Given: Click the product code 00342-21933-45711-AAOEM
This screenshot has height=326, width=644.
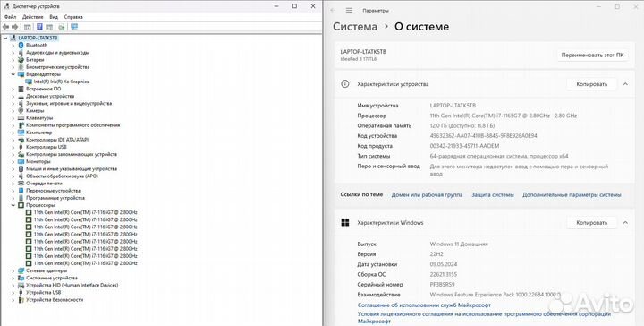Looking at the screenshot, I should (464, 146).
